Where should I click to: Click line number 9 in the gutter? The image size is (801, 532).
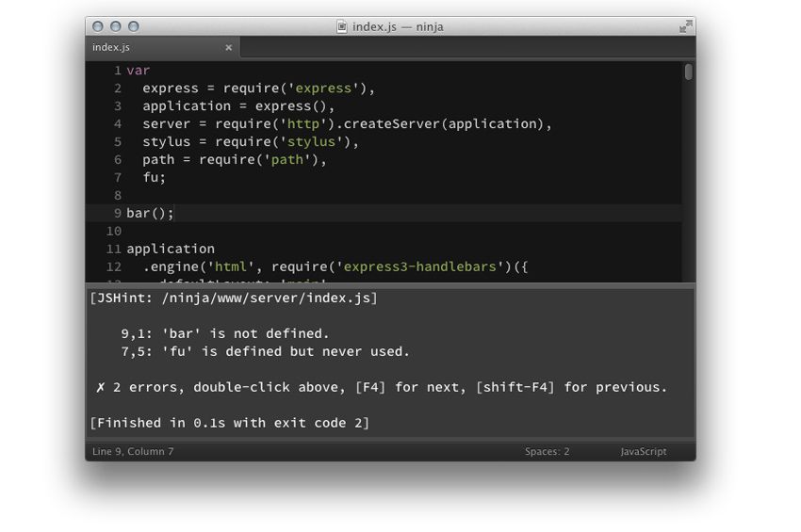117,213
